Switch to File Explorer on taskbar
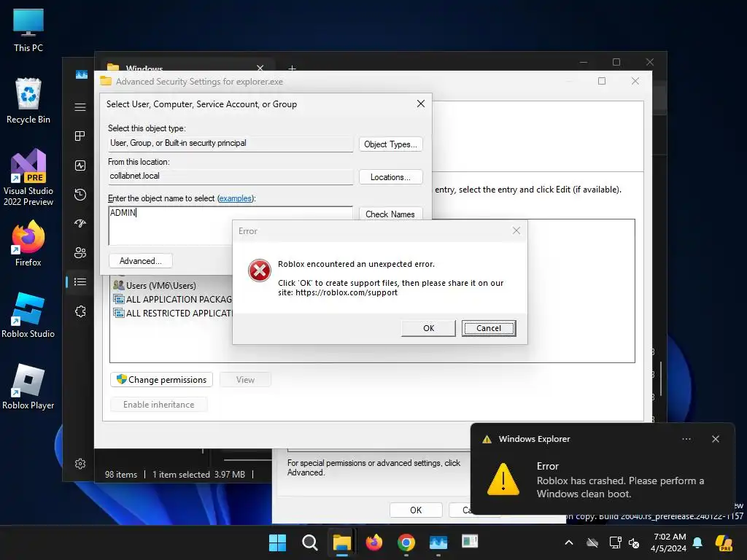The width and height of the screenshot is (747, 560). [x=341, y=542]
